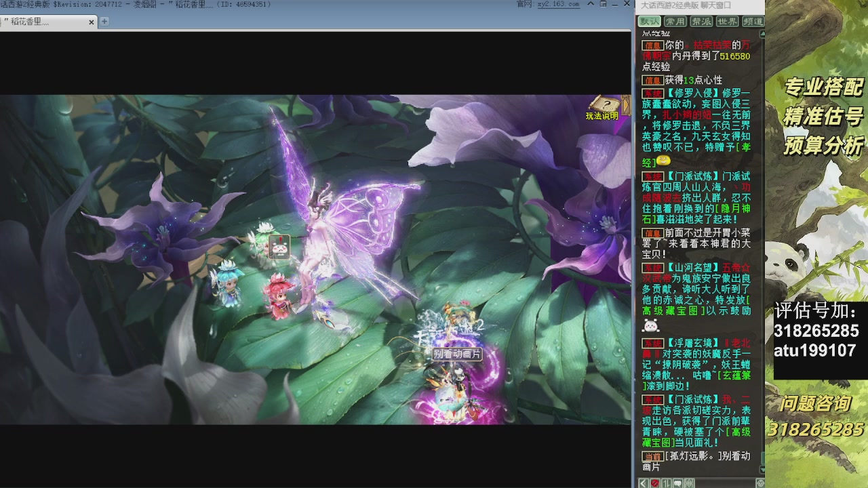Click the yellow smiley emoji after 孝经
868x488 pixels.
click(664, 161)
